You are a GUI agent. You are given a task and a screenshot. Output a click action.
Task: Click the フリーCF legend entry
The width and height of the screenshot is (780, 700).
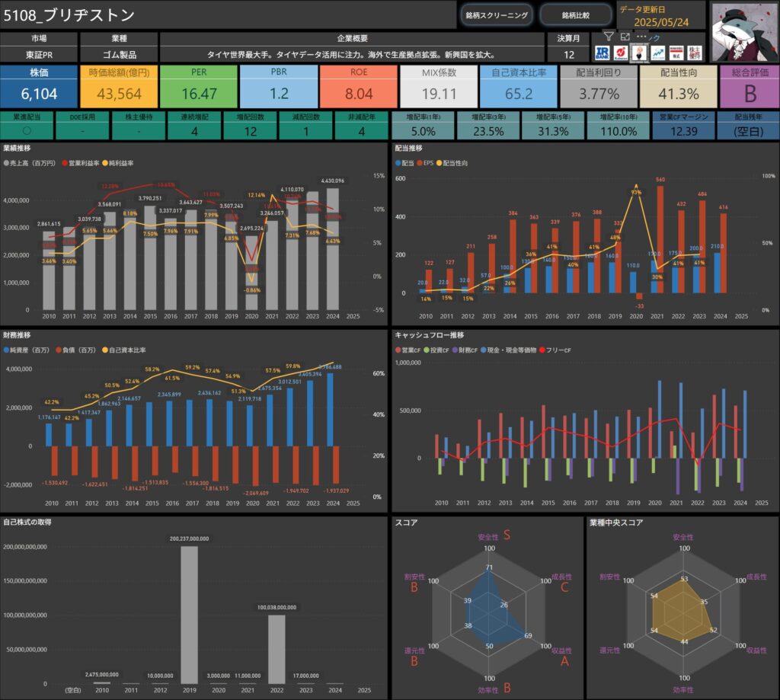555,350
